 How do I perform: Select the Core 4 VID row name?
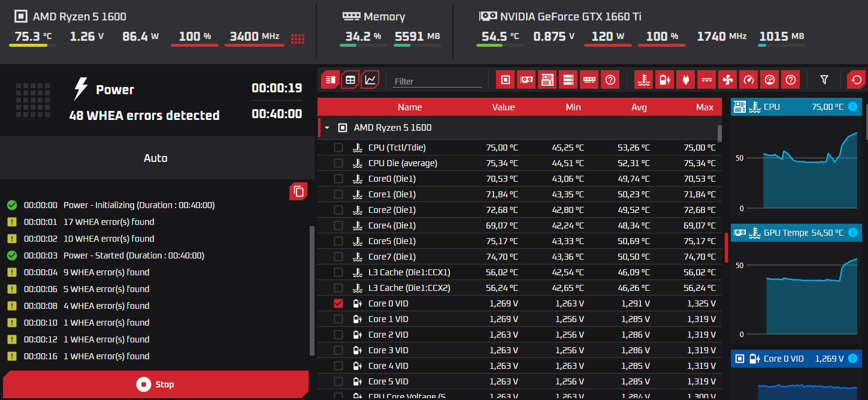point(388,366)
